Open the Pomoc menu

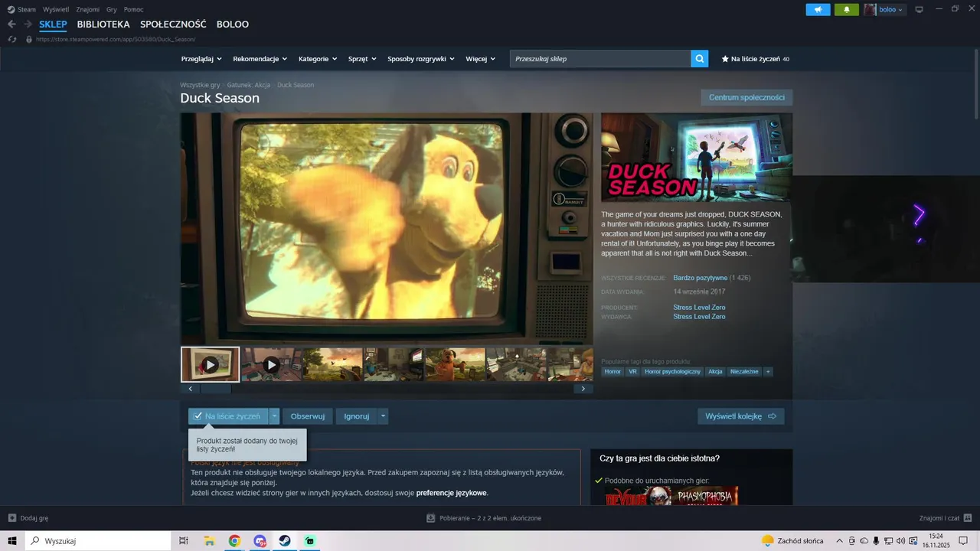(x=133, y=9)
